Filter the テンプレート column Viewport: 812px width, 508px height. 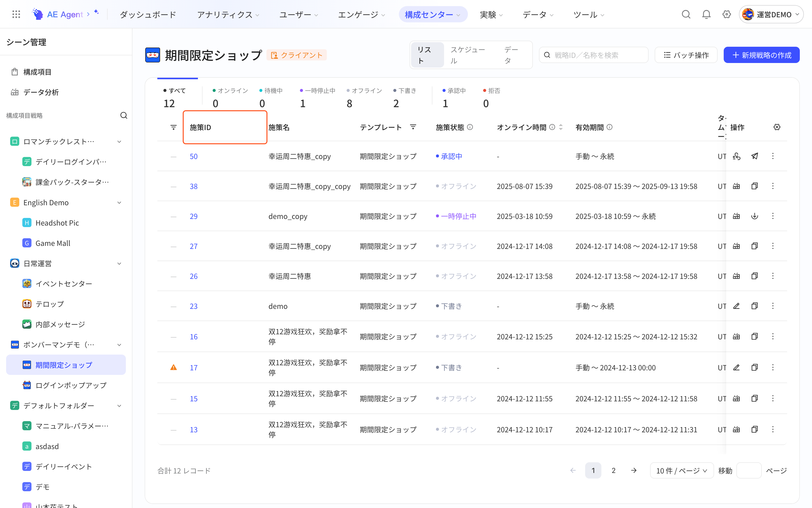413,127
